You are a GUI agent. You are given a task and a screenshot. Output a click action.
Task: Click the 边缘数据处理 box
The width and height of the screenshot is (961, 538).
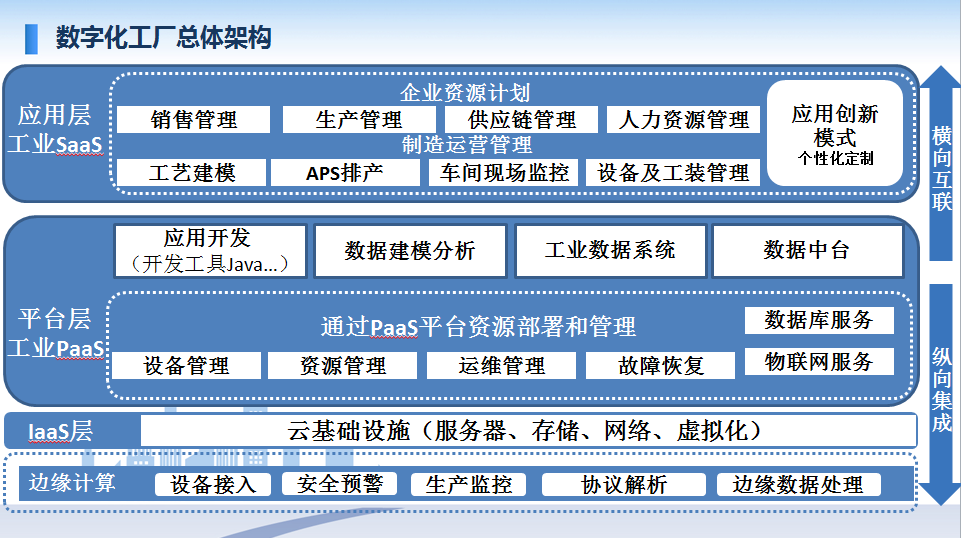798,485
